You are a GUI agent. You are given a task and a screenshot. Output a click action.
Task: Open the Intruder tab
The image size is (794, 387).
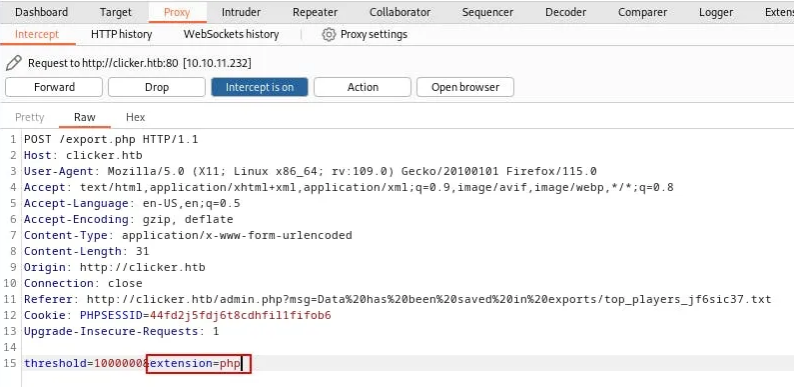pyautogui.click(x=241, y=12)
